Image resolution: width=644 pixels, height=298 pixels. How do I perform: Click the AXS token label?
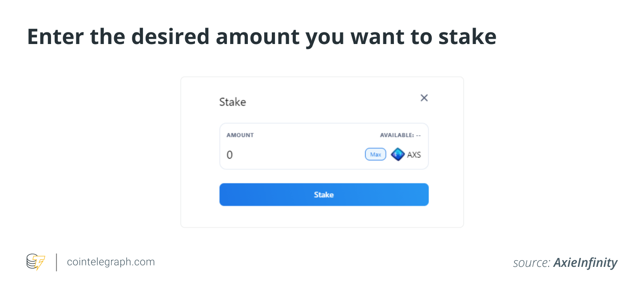pos(414,155)
